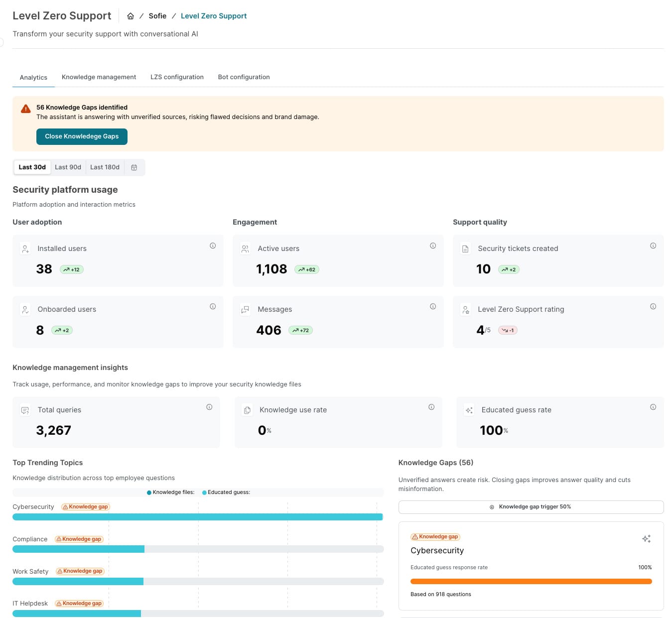The image size is (672, 618).
Task: Show info for Security tickets created
Action: [x=653, y=246]
